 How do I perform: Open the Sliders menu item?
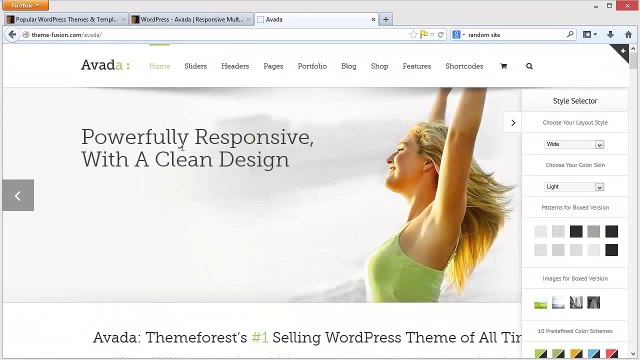(196, 66)
